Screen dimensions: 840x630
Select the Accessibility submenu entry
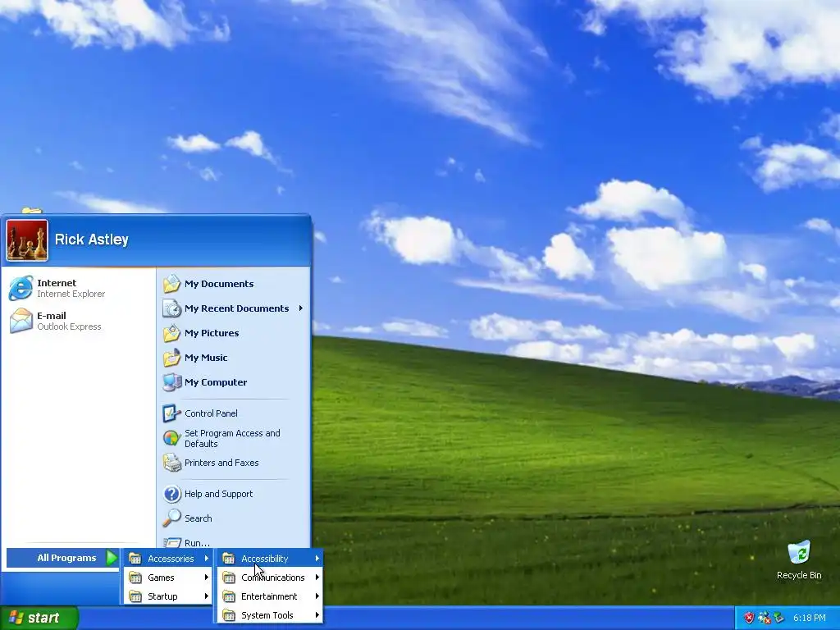tap(270, 558)
